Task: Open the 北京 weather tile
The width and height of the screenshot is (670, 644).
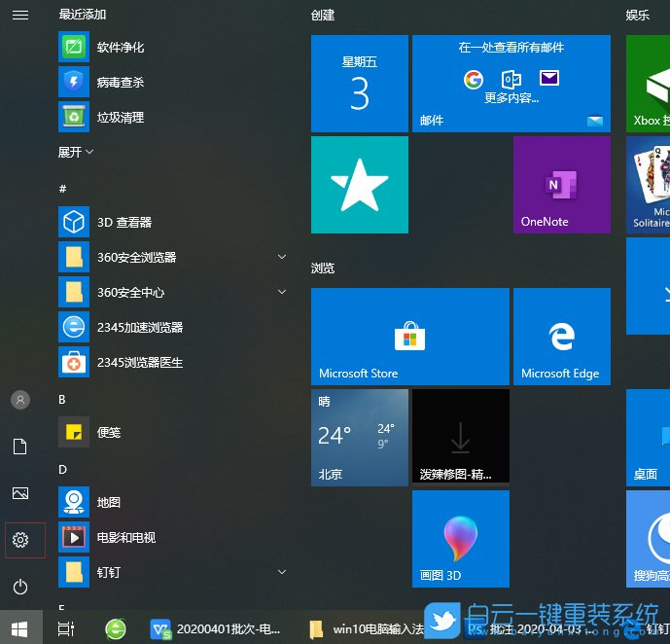Action: 360,438
